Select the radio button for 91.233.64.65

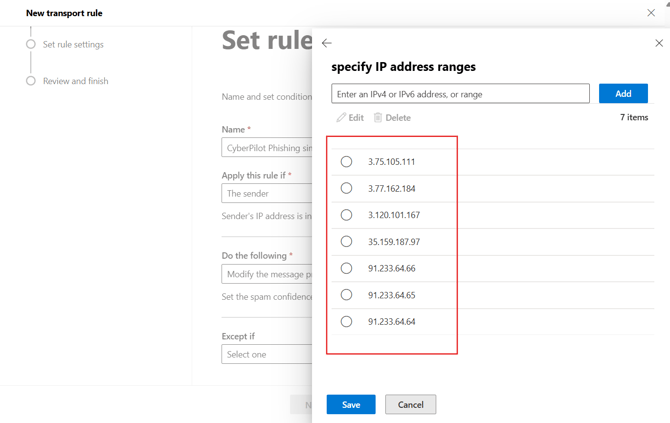(346, 295)
